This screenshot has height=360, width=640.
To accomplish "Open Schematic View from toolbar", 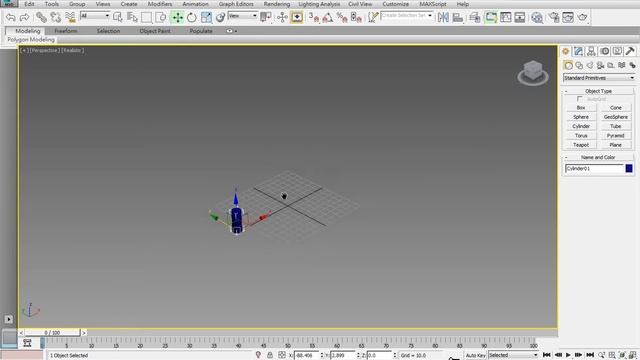I will tap(520, 17).
